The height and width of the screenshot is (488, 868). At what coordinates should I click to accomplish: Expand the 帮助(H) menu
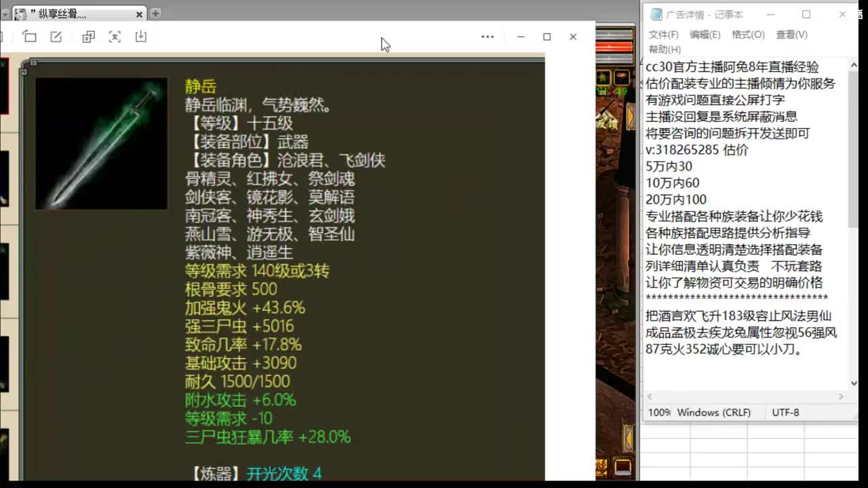tap(667, 49)
